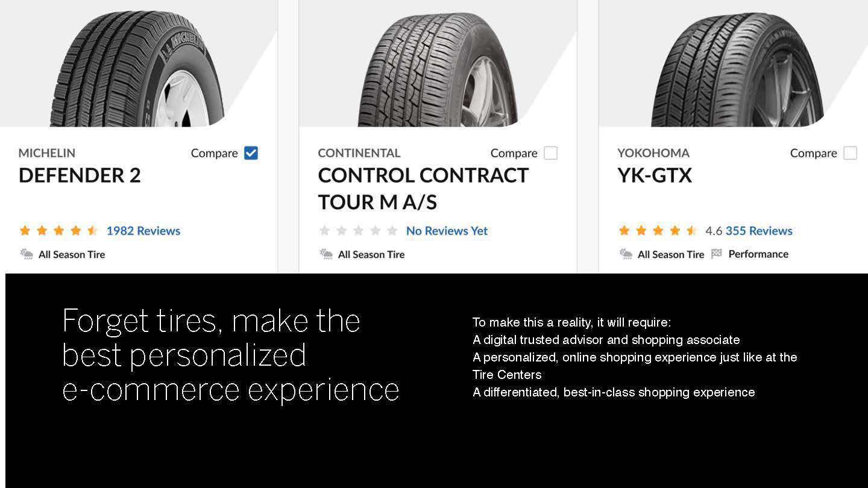
Task: Select the Continental tire product image
Action: pos(437,69)
